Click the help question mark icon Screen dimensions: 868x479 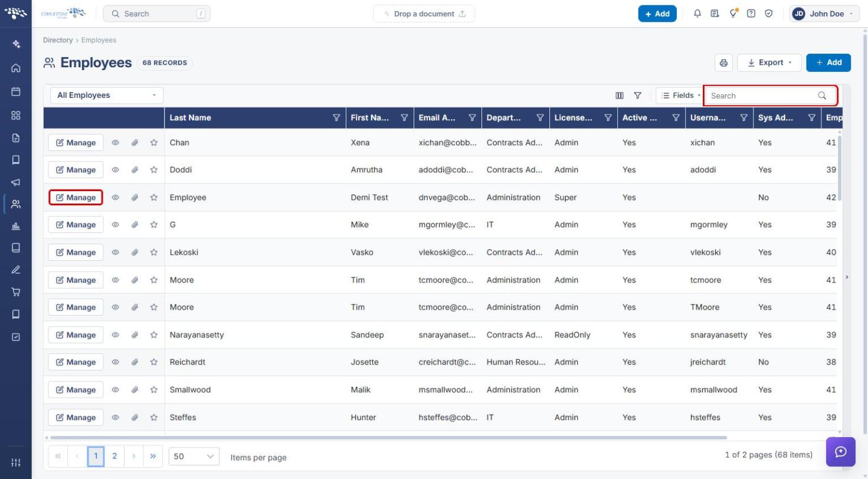751,14
